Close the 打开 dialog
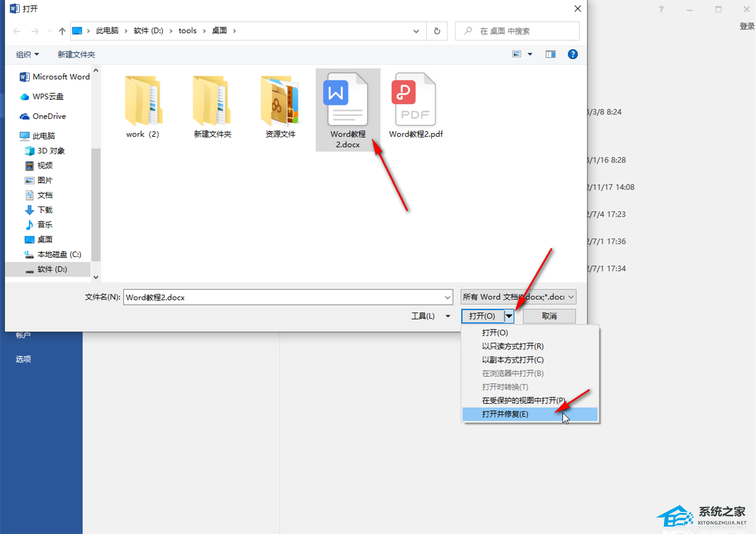 578,9
